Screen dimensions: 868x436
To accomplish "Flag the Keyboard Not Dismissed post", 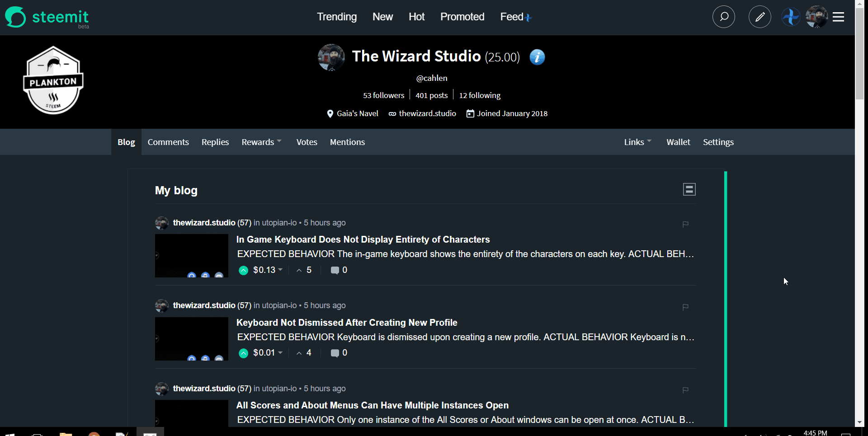I will coord(685,307).
